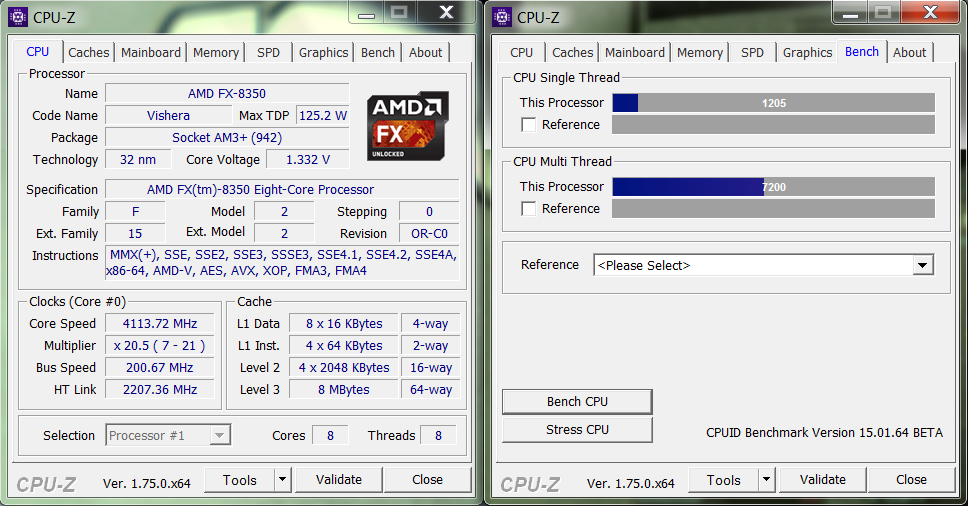Switch to Bench tab in left window
This screenshot has height=506, width=968.
coord(378,52)
